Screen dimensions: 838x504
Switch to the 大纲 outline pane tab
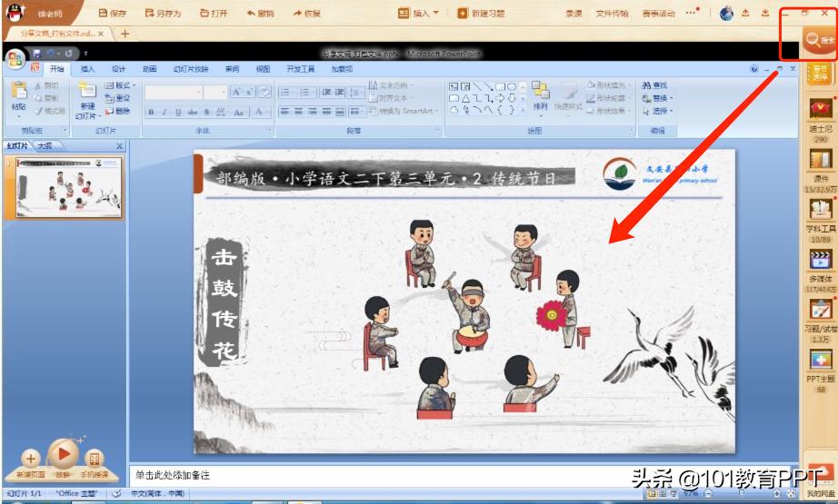(x=45, y=146)
